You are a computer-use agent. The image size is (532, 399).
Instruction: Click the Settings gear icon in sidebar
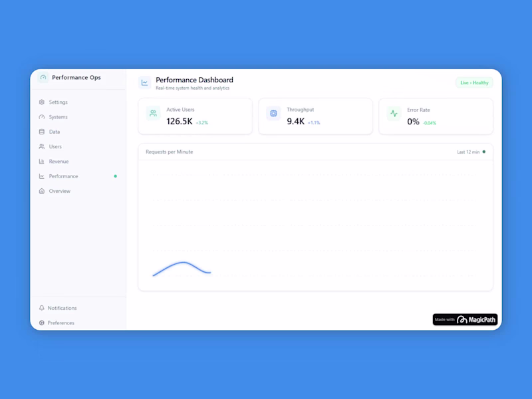coord(42,102)
